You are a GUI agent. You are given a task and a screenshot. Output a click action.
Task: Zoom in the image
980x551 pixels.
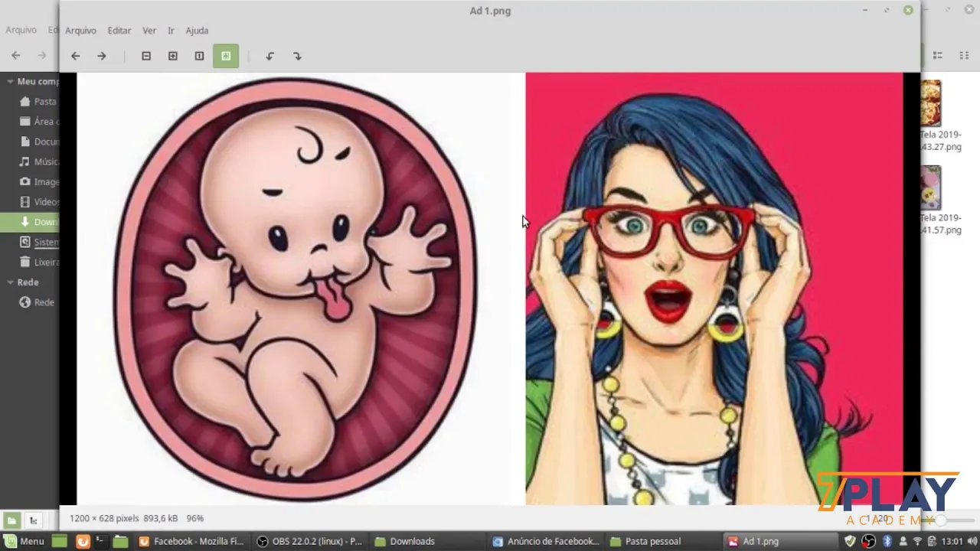pos(172,56)
